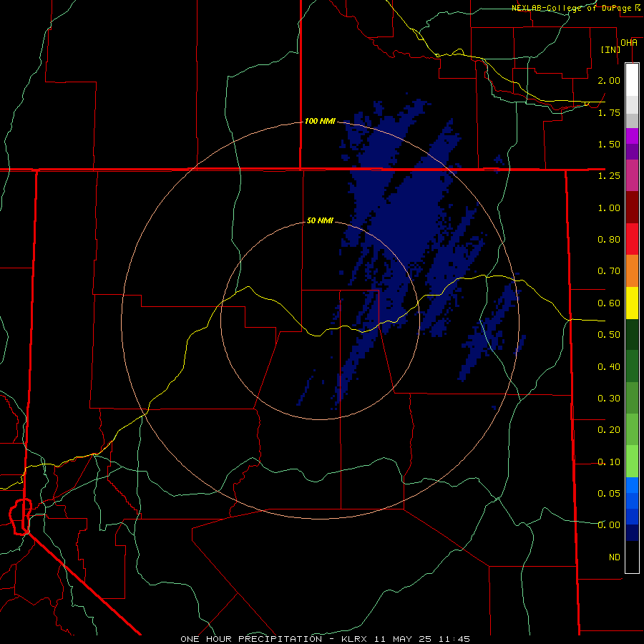Viewport: 644px width, 644px height.
Task: Click the 0.10 legend value
Action: pyautogui.click(x=609, y=462)
